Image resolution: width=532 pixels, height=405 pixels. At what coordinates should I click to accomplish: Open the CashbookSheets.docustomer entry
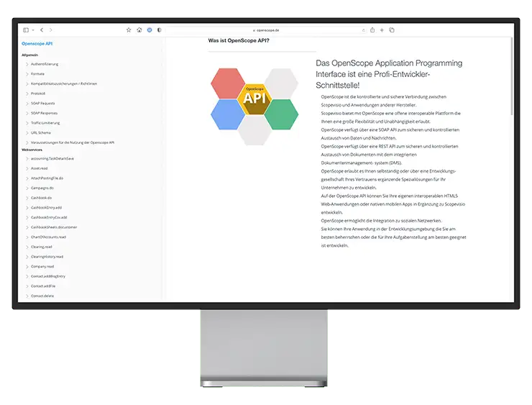tap(54, 227)
